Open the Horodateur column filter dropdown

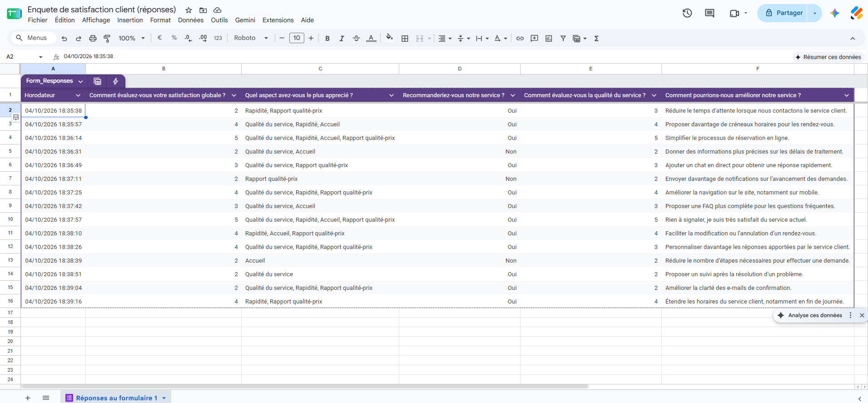point(78,95)
